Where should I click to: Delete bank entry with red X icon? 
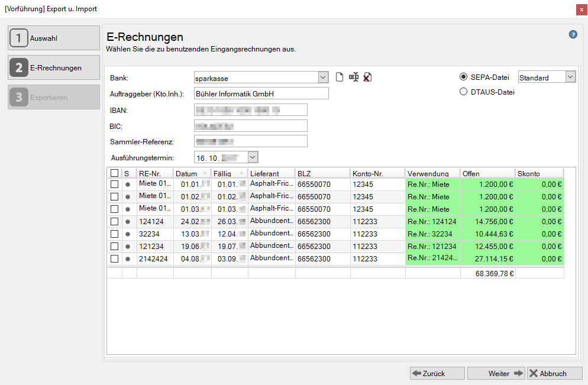tap(367, 77)
